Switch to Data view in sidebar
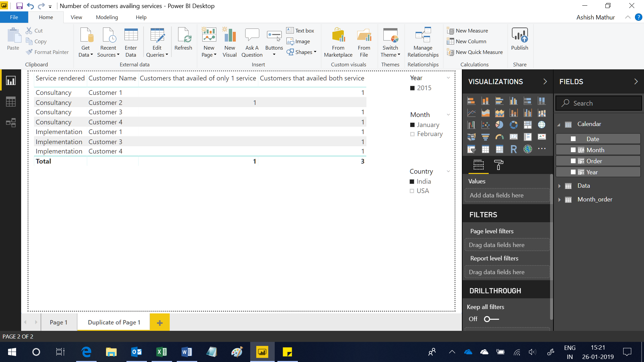 point(11,102)
